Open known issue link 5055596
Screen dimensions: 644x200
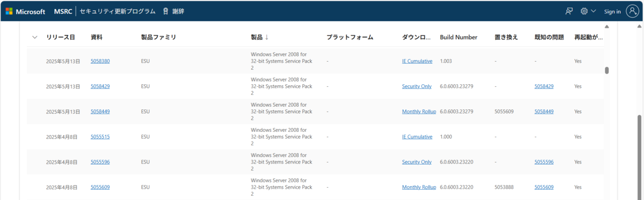pyautogui.click(x=544, y=162)
